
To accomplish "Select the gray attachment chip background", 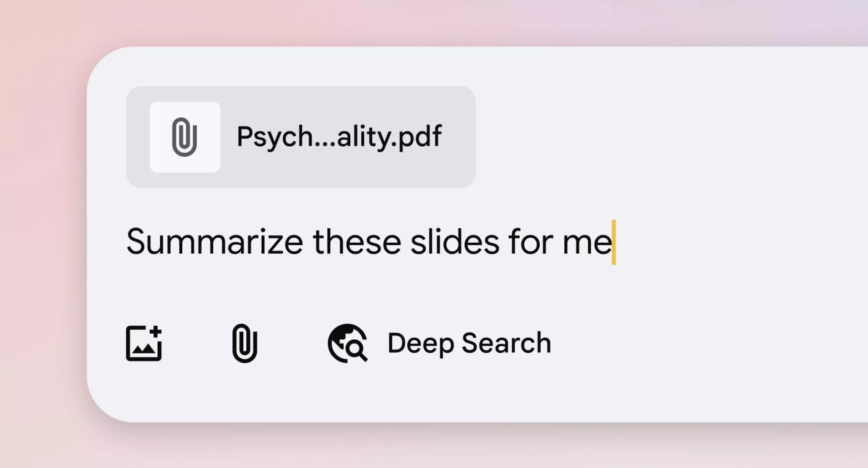I will tap(301, 137).
